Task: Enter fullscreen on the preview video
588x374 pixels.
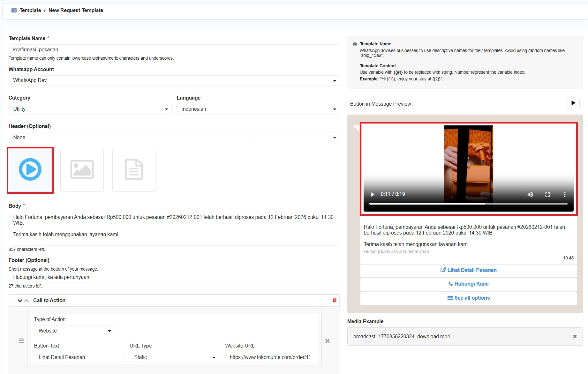Action: pos(547,194)
